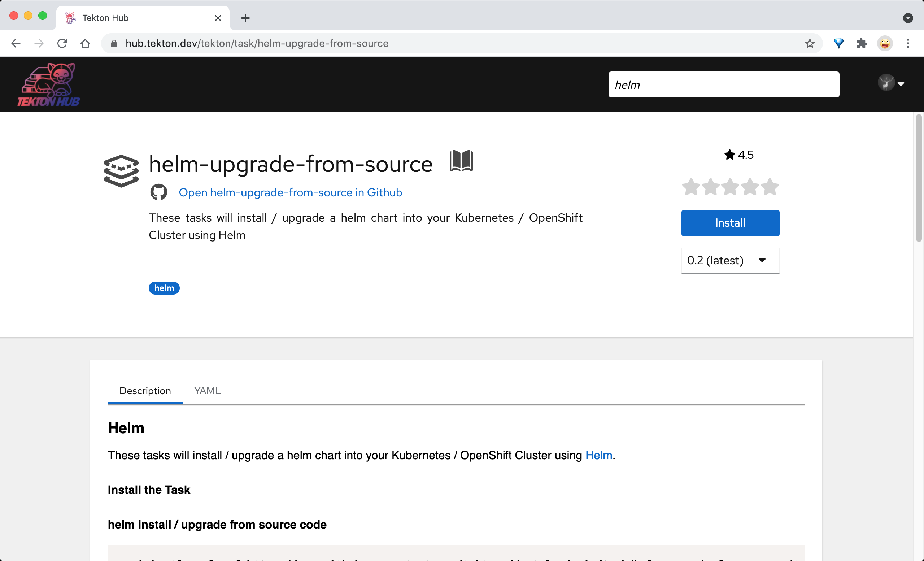The image size is (924, 561).
Task: Open the GitHub octocat icon
Action: [158, 192]
